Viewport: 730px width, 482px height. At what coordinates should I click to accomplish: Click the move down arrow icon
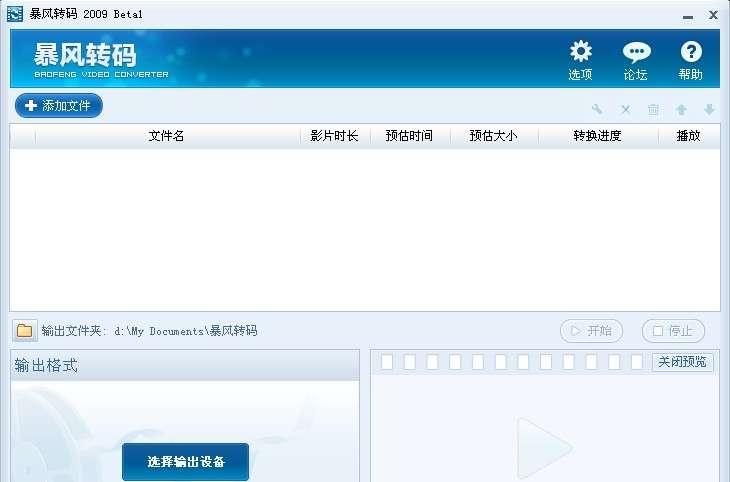click(x=709, y=110)
